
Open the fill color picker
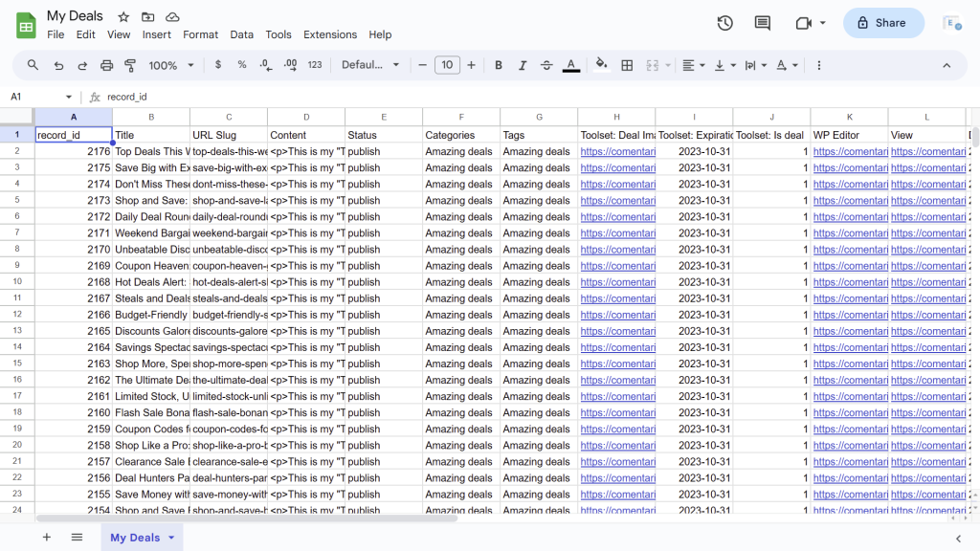pos(602,65)
